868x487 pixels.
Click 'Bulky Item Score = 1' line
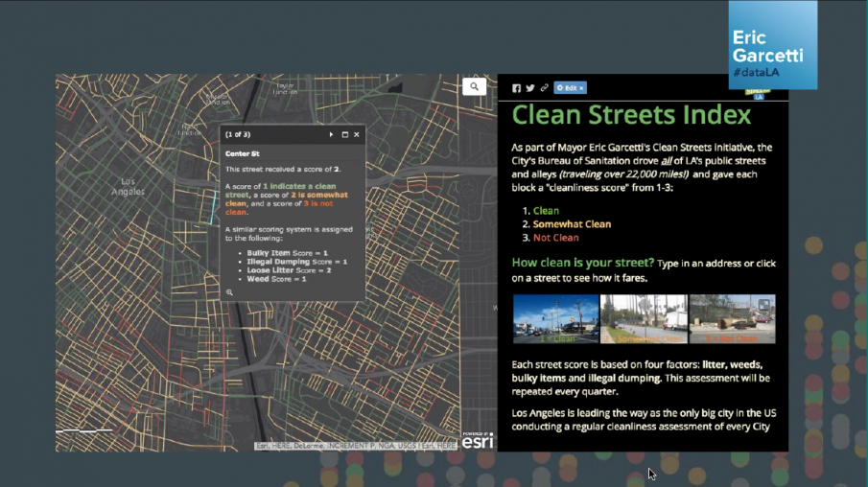coord(287,253)
